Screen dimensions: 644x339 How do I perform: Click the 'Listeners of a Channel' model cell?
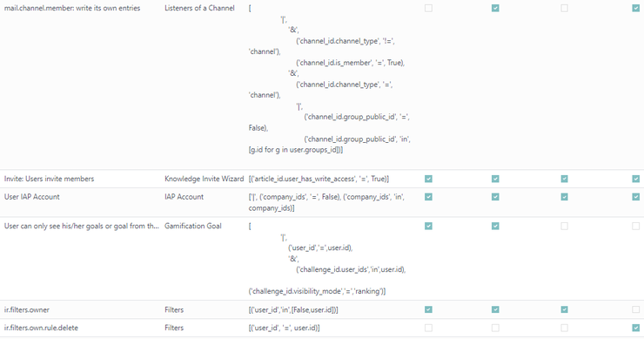[x=199, y=8]
